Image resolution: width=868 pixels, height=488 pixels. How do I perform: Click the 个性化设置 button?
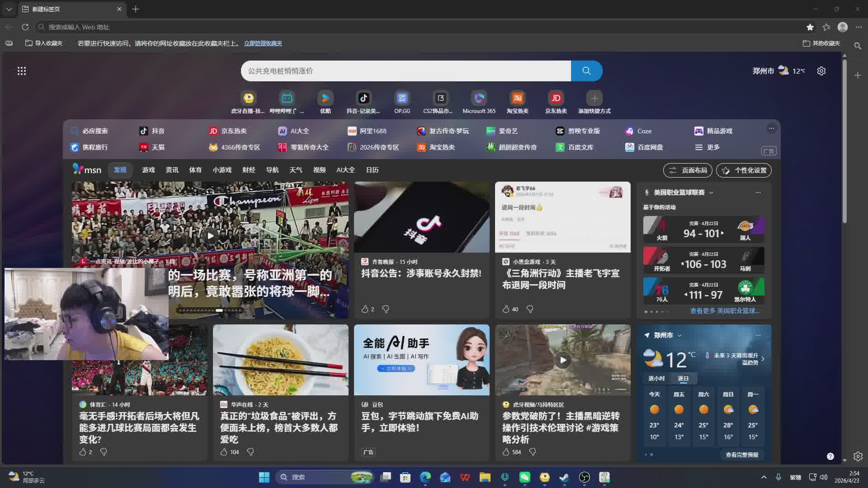tap(744, 170)
